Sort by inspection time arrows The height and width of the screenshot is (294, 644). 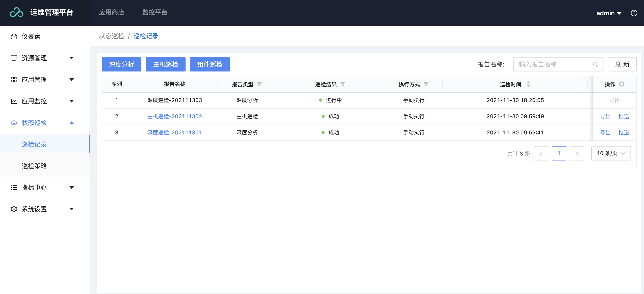[528, 84]
